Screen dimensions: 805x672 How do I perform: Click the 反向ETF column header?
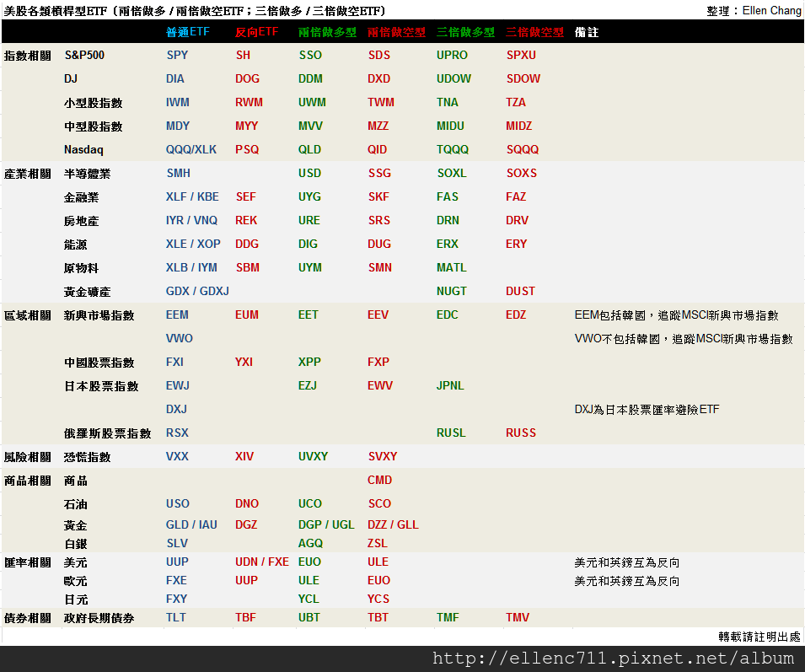pos(256,32)
